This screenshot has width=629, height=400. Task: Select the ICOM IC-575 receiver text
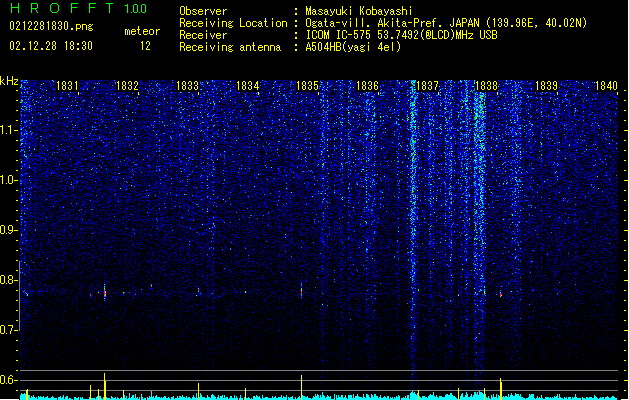pyautogui.click(x=401, y=35)
